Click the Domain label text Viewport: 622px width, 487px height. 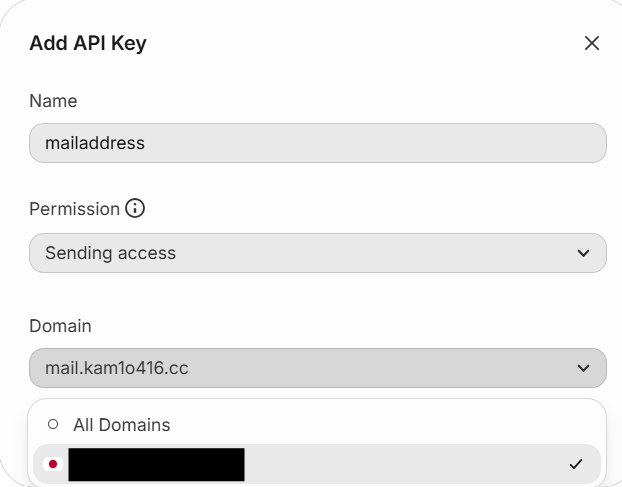(x=60, y=326)
